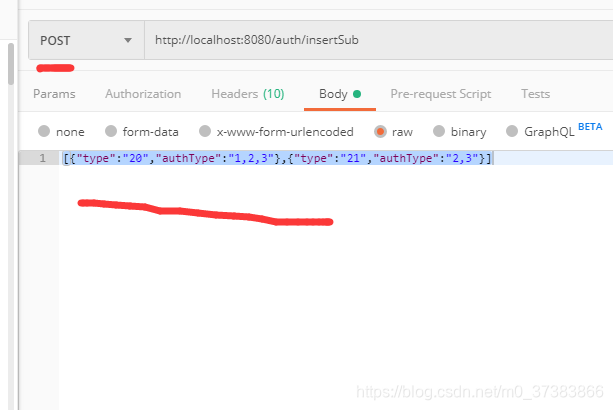Open the Authorization tab
This screenshot has width=613, height=410.
[x=143, y=94]
